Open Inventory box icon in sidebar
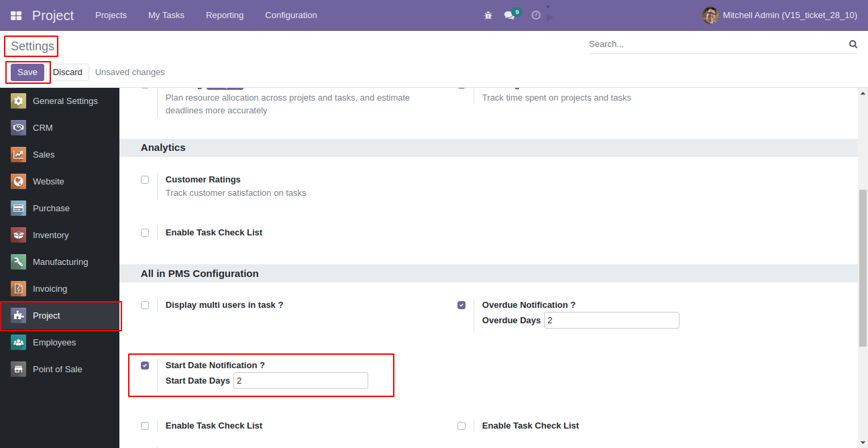This screenshot has height=448, width=868. [19, 235]
